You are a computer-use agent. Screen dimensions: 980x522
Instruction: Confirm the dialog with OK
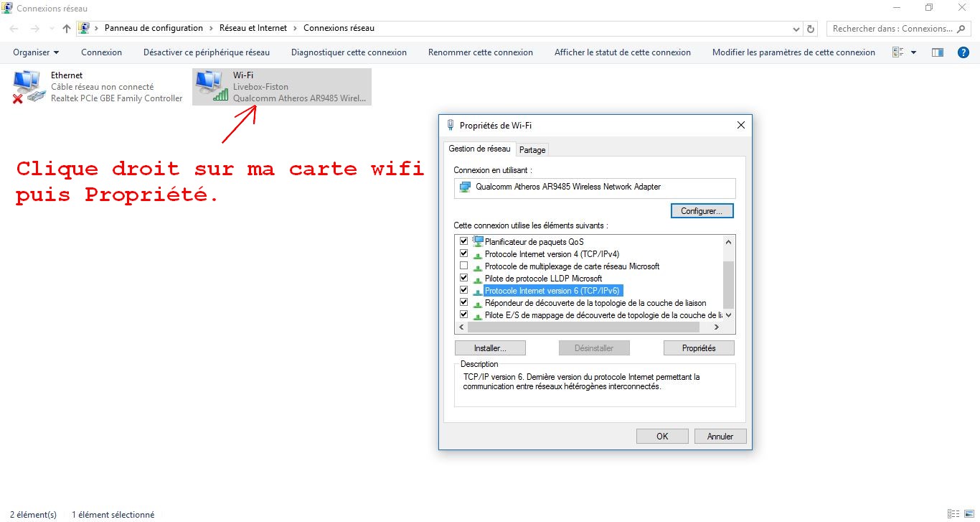click(662, 436)
